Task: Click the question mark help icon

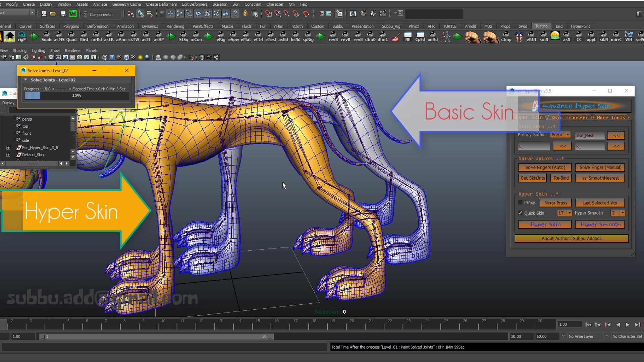Action: pos(235,14)
